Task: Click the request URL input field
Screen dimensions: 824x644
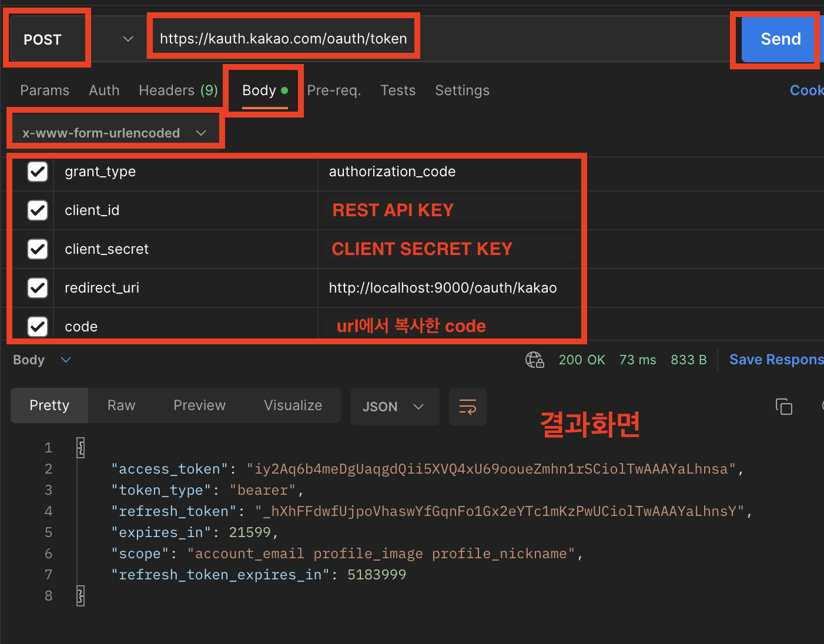Action: coord(438,39)
